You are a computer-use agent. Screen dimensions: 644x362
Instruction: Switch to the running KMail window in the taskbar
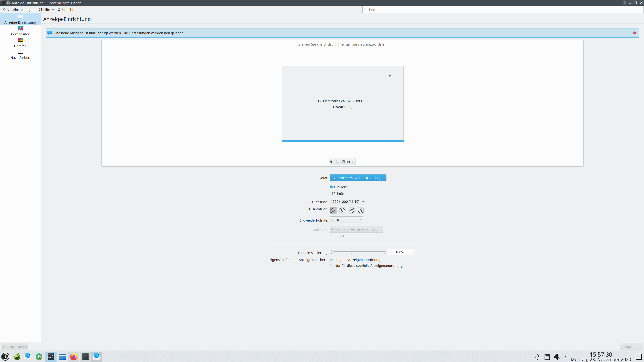(x=96, y=356)
